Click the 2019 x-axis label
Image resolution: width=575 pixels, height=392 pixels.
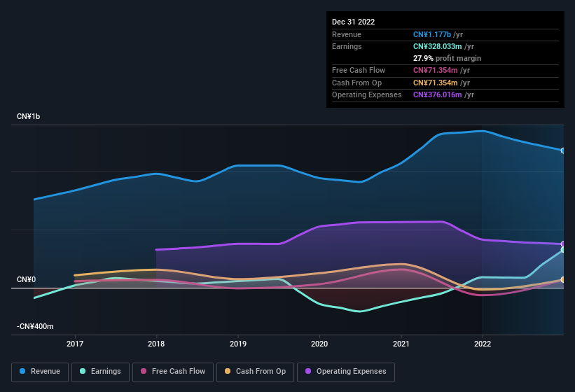[238, 344]
